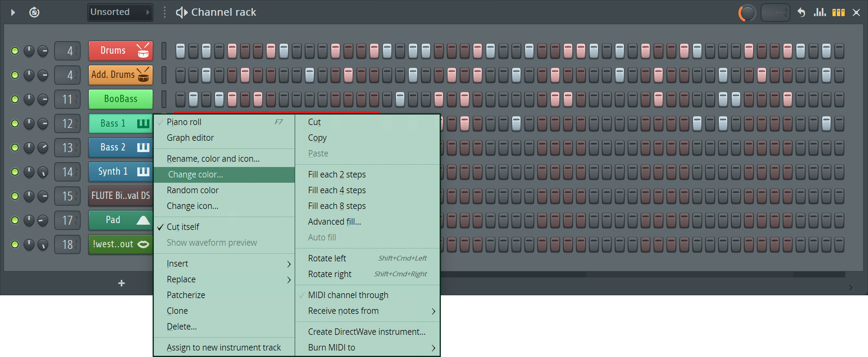Click the Bass 1 keyboard icon
Screen dimensions: 868x357
pyautogui.click(x=143, y=123)
